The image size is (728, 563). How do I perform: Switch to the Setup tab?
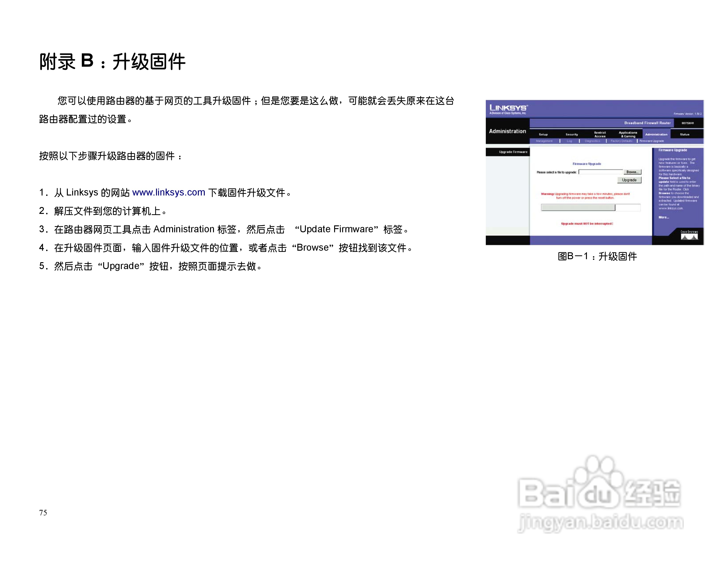point(544,134)
